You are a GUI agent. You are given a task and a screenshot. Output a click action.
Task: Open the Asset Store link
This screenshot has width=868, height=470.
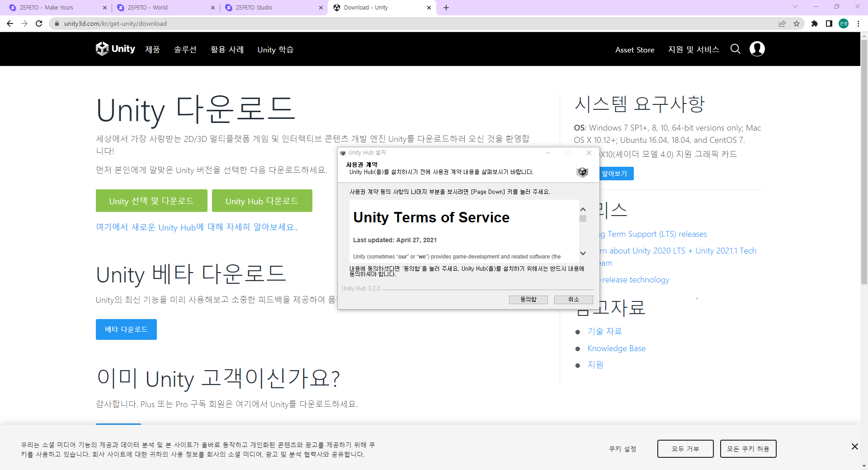click(x=635, y=50)
